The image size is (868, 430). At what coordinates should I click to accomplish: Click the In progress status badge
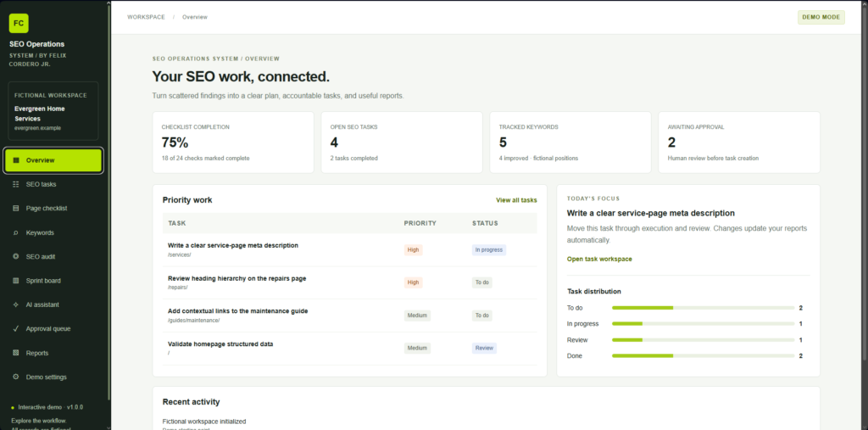click(x=489, y=250)
